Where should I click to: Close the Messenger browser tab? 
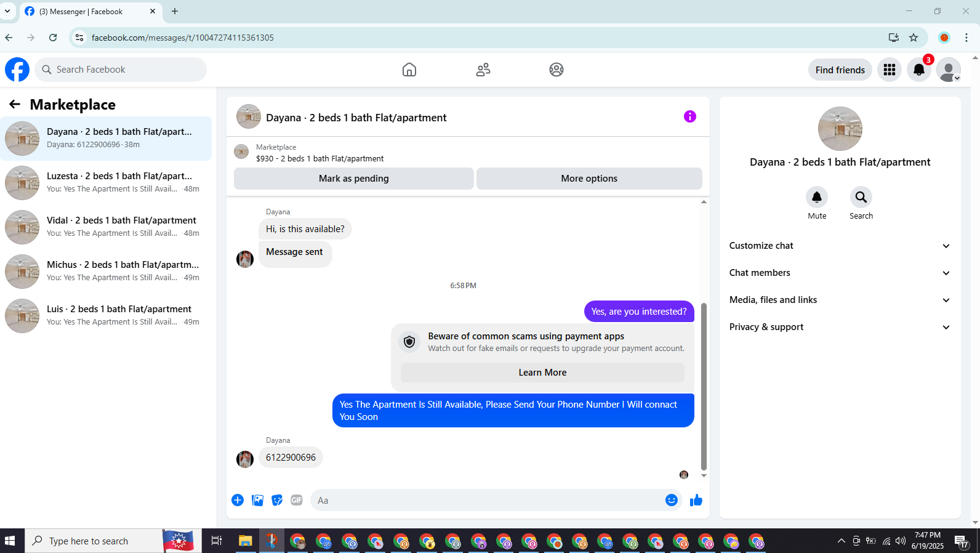click(153, 11)
